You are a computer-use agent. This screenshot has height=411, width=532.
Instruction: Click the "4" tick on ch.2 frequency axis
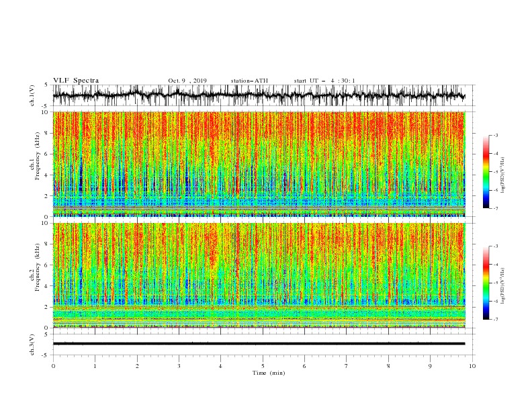coord(47,286)
